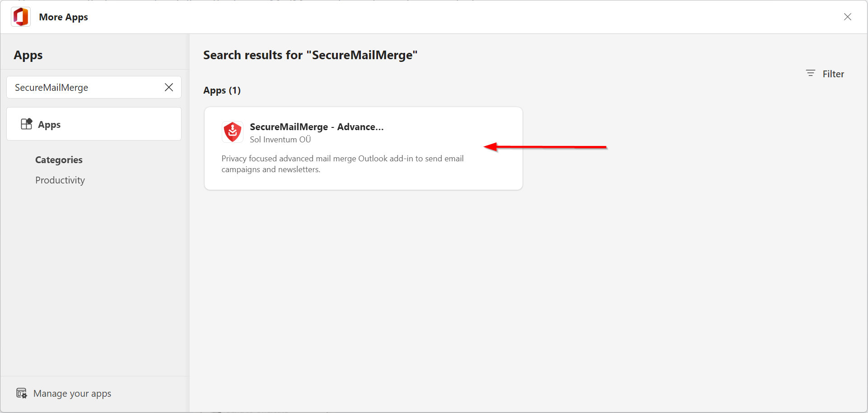Click the More Apps title
This screenshot has height=413, width=868.
[x=63, y=17]
